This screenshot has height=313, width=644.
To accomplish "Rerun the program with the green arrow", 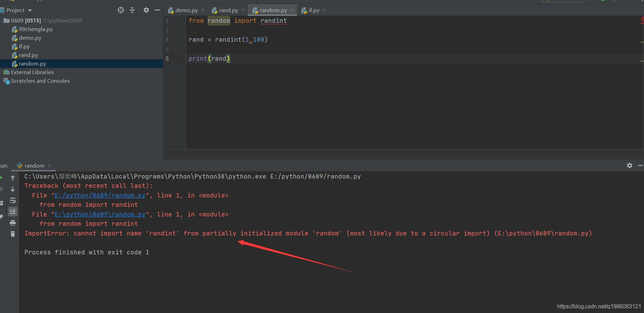I will click(x=1, y=177).
